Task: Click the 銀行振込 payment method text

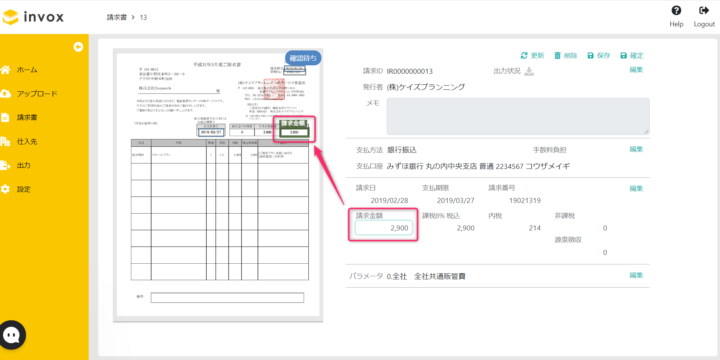Action: (x=402, y=150)
